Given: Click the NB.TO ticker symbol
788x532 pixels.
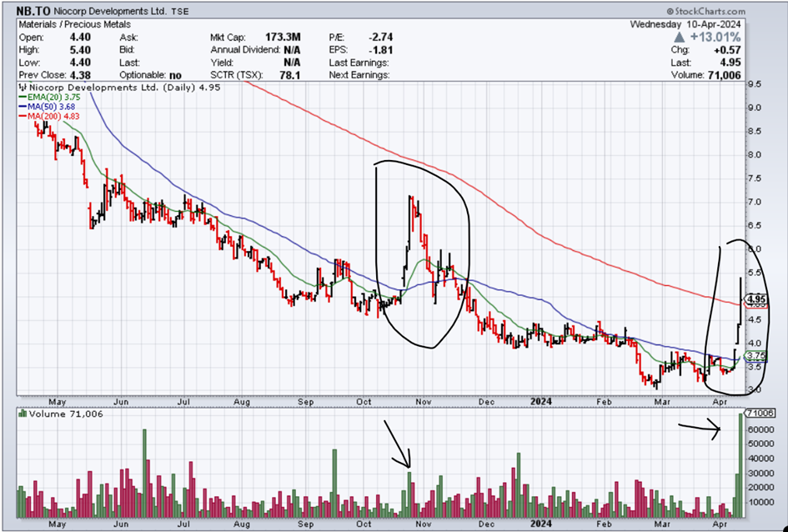Looking at the screenshot, I should [x=33, y=11].
